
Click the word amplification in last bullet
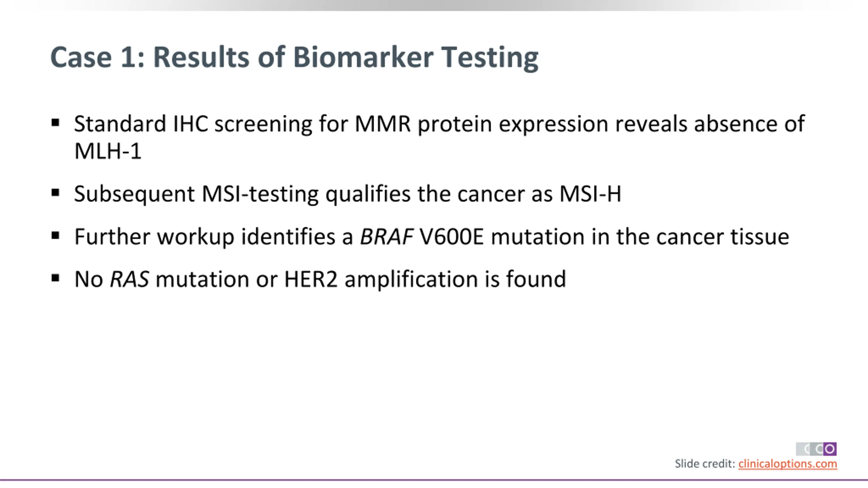(411, 280)
